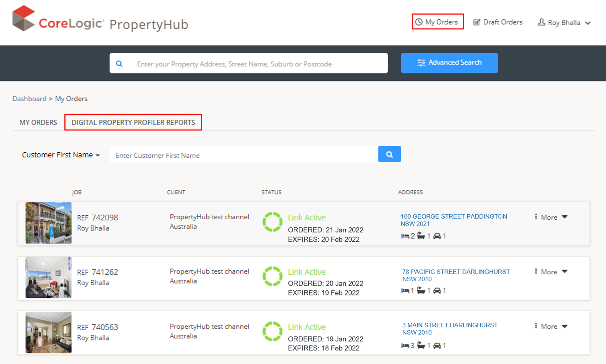Click into Enter Customer First Name field
The image size is (606, 364).
244,155
